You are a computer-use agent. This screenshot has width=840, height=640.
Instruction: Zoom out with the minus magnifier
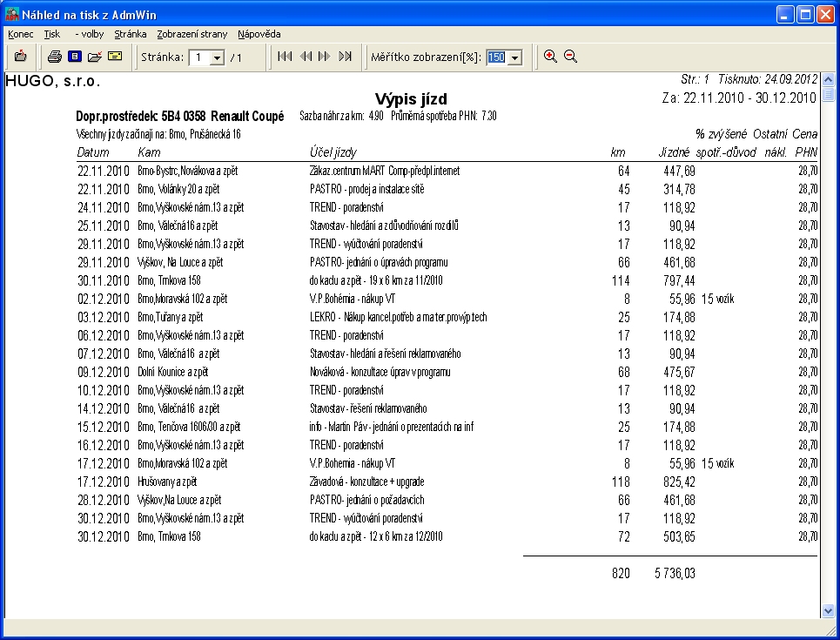click(x=570, y=57)
